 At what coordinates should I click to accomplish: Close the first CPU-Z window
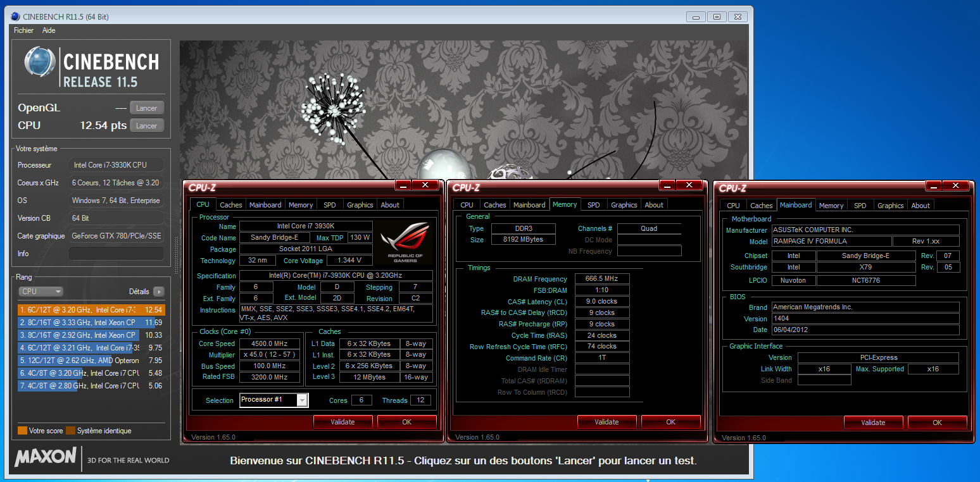pos(425,185)
